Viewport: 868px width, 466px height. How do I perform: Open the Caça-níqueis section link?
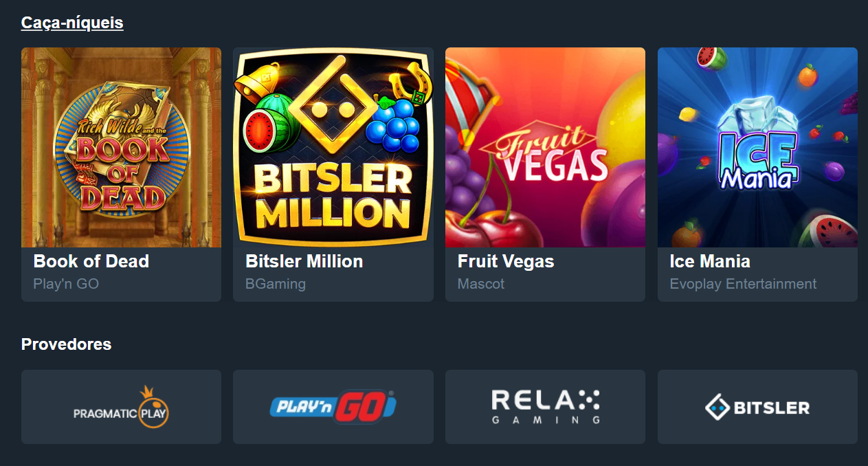point(72,23)
